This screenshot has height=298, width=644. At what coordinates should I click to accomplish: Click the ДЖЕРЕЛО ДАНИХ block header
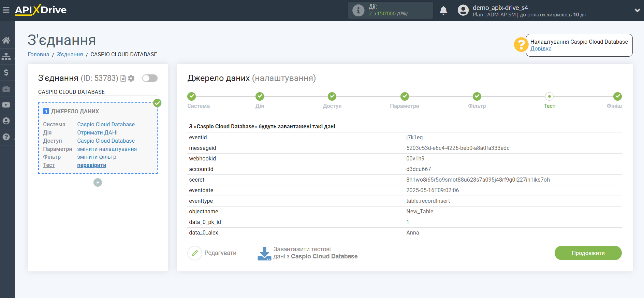75,112
